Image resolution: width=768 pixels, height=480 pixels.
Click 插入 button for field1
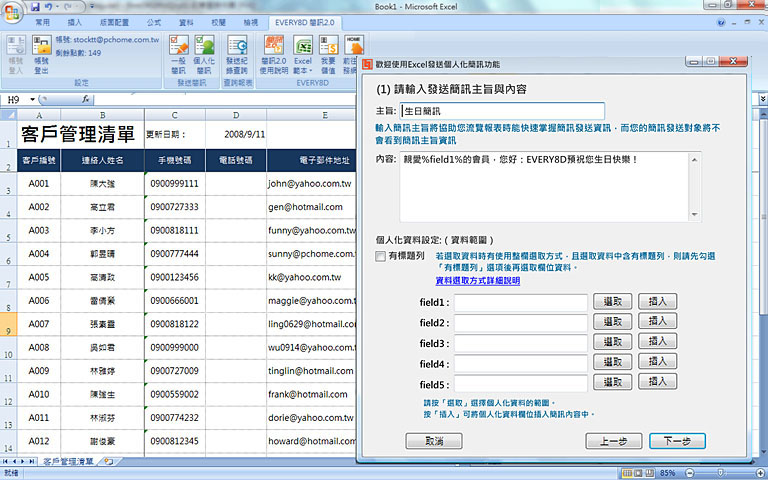[657, 301]
